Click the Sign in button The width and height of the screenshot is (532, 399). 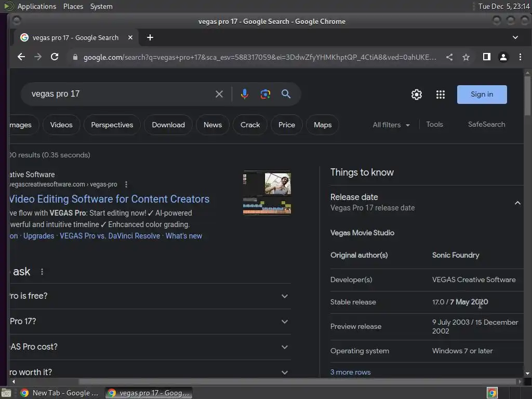tap(482, 95)
